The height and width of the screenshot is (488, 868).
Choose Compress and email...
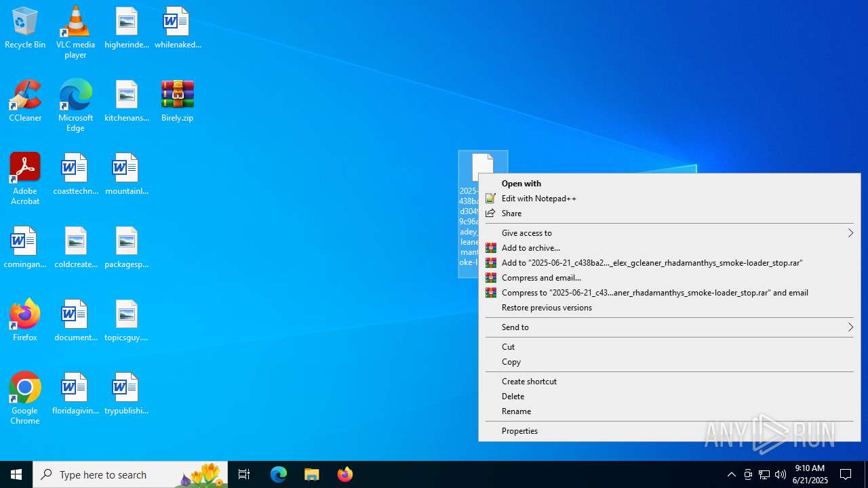click(669, 277)
